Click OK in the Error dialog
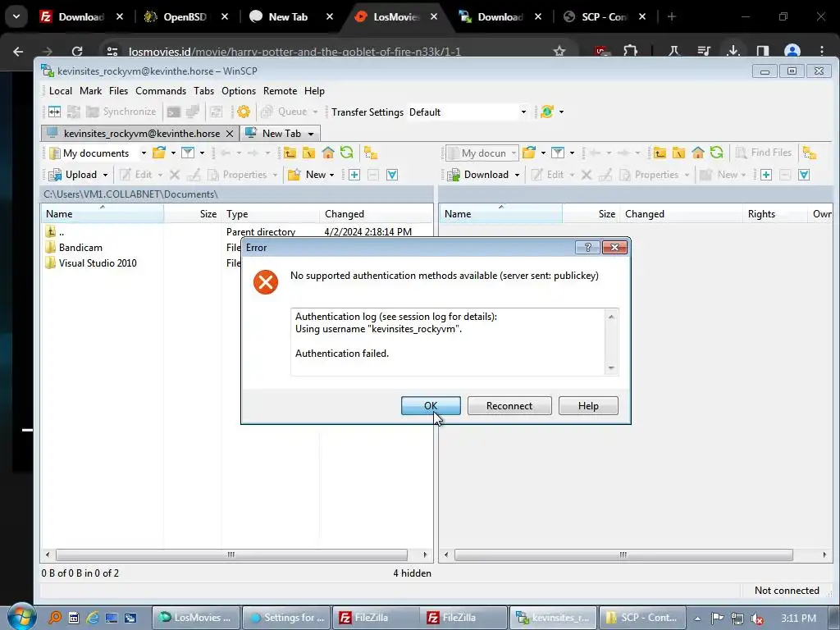This screenshot has width=840, height=630. click(x=431, y=405)
